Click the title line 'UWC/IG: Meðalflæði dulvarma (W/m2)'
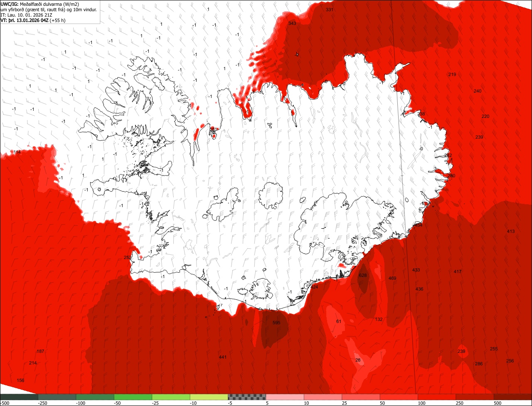532x406 pixels. pos(40,4)
